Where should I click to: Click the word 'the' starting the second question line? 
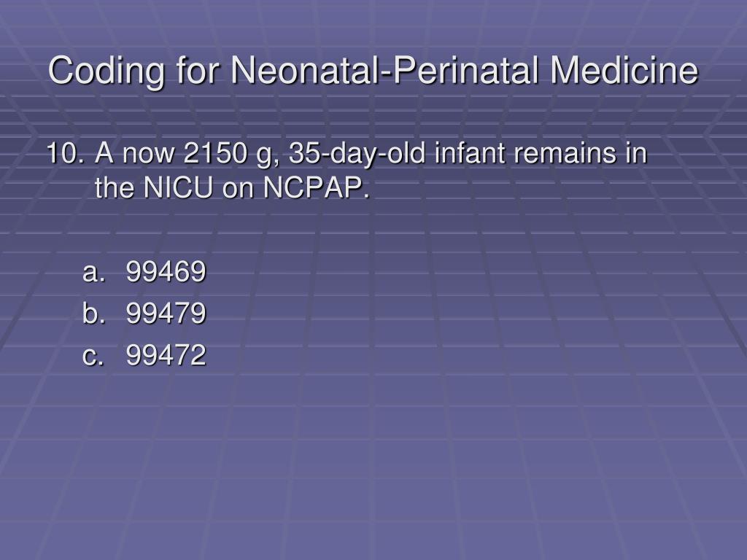pos(115,187)
